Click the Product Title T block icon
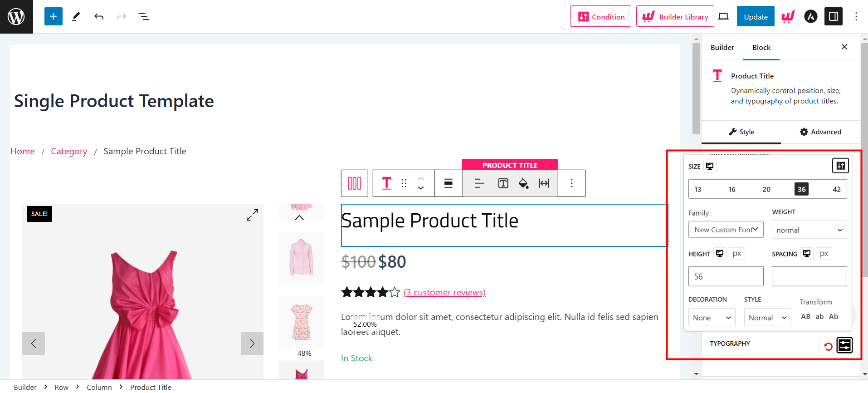Screen dimensions: 868x393 (386, 183)
